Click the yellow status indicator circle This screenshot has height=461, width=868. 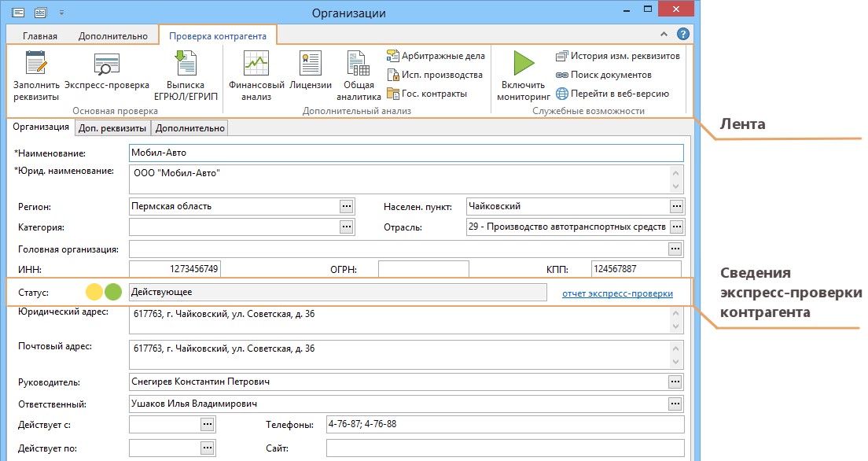[94, 291]
